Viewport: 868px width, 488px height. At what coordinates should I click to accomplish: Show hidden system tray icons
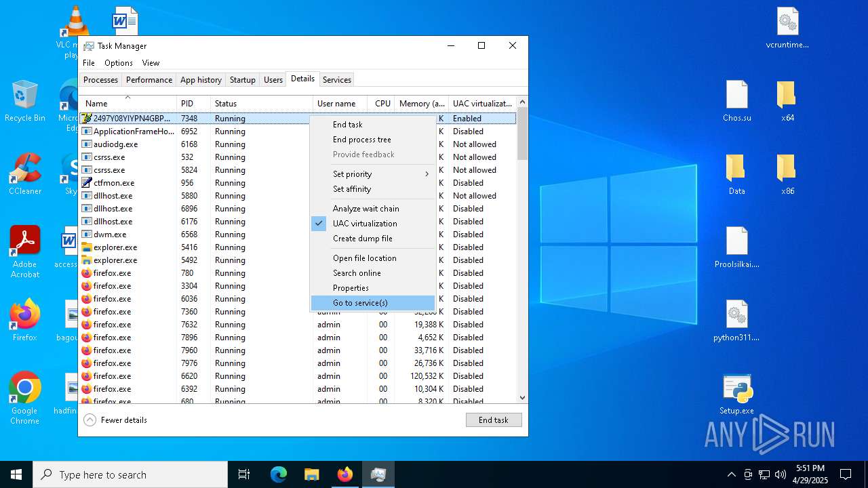[731, 474]
